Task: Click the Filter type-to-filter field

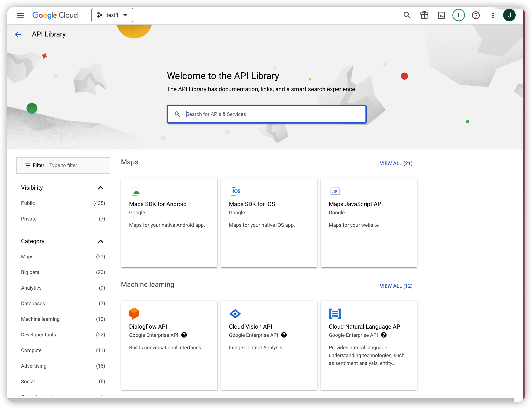Action: (x=63, y=165)
